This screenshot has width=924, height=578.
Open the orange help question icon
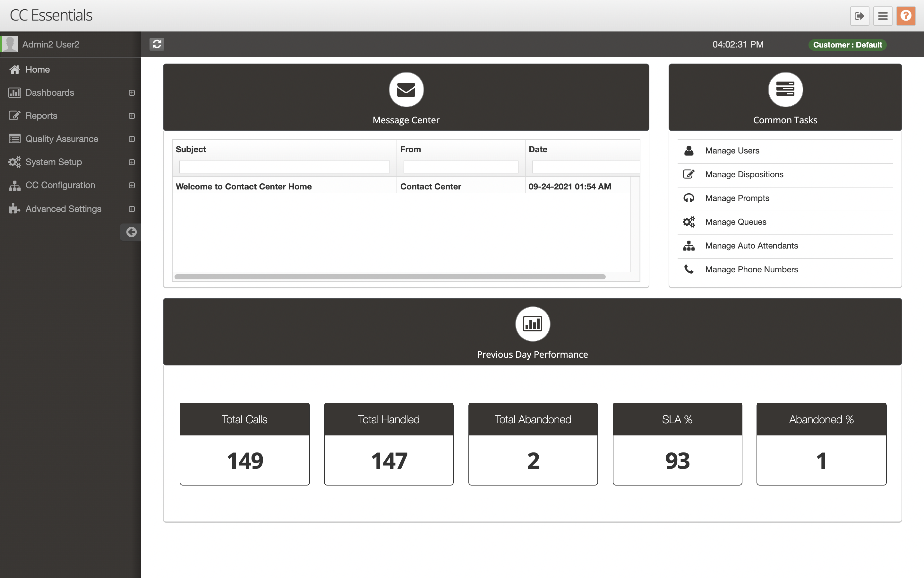click(x=906, y=16)
